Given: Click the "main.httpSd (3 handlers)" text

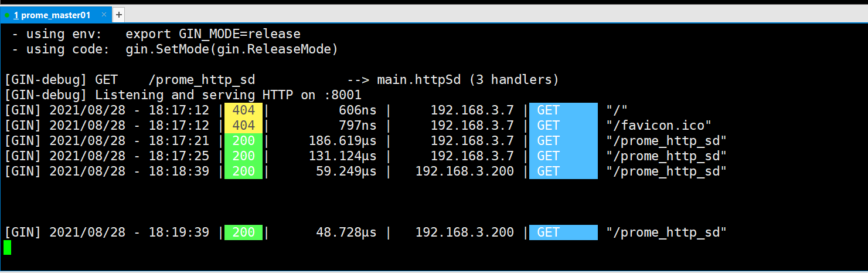Looking at the screenshot, I should click(468, 79).
